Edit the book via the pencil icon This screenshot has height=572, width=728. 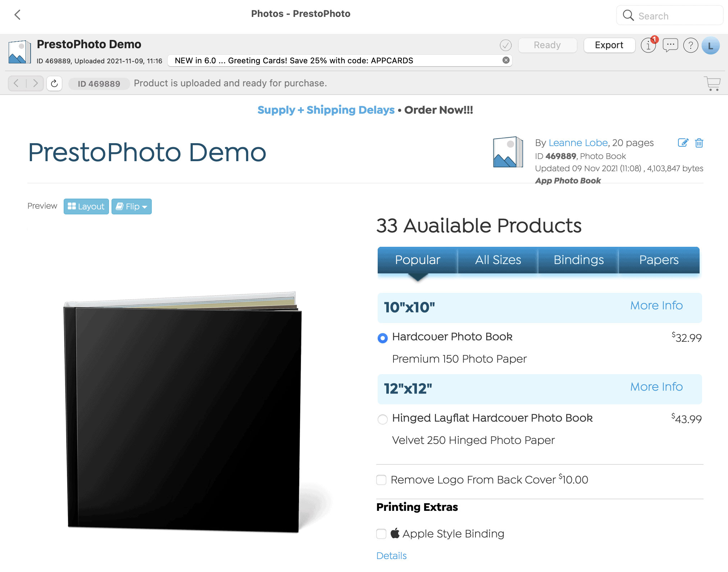click(683, 143)
